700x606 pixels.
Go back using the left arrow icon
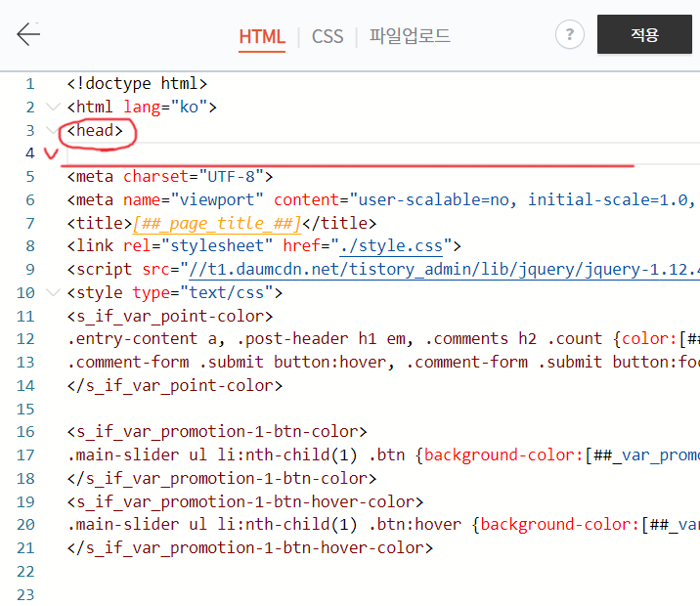point(28,34)
